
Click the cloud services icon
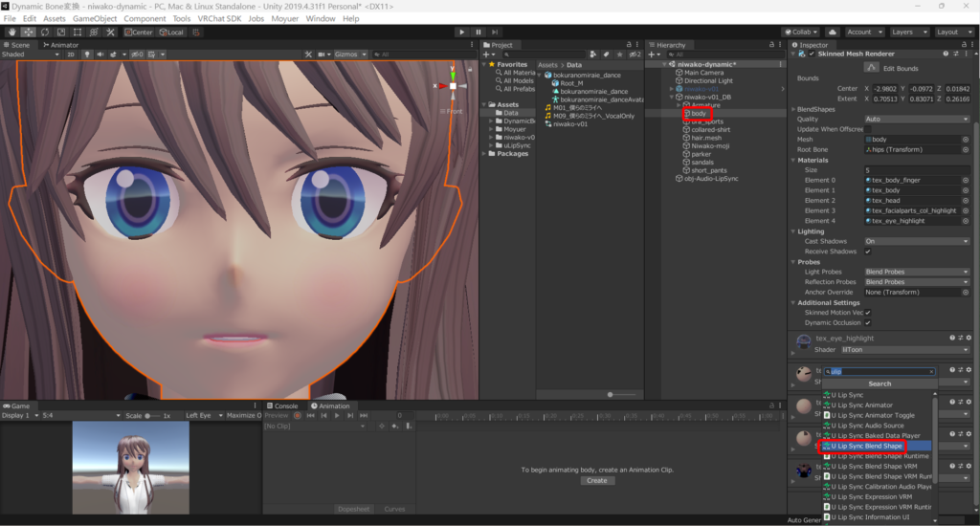(x=832, y=32)
